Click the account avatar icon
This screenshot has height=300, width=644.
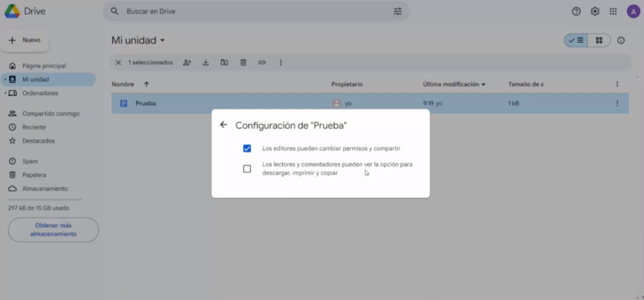pos(632,11)
